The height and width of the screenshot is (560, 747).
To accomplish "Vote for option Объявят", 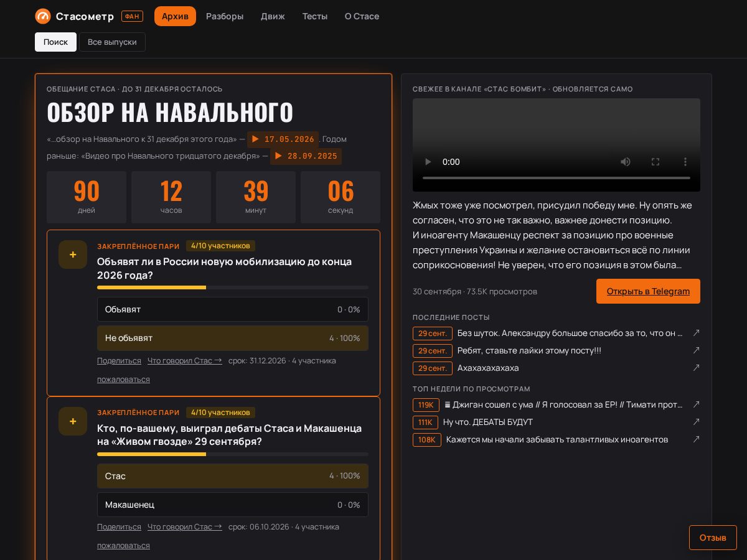I will [233, 309].
